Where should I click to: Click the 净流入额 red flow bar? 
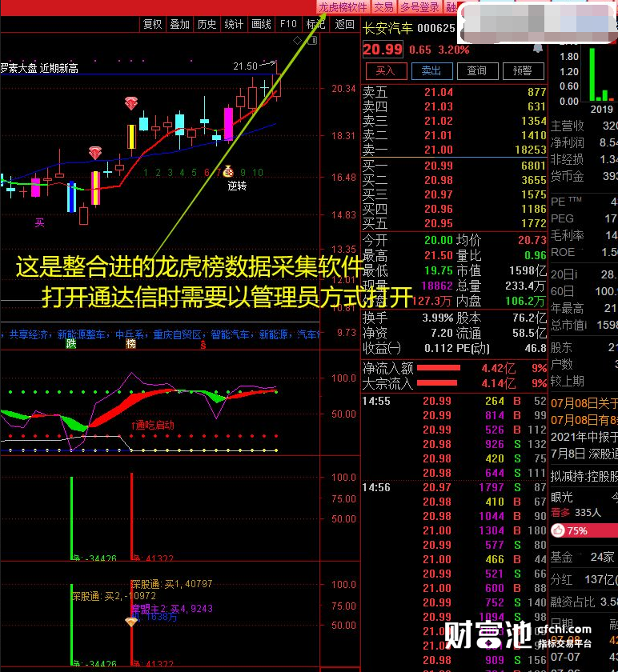point(439,368)
